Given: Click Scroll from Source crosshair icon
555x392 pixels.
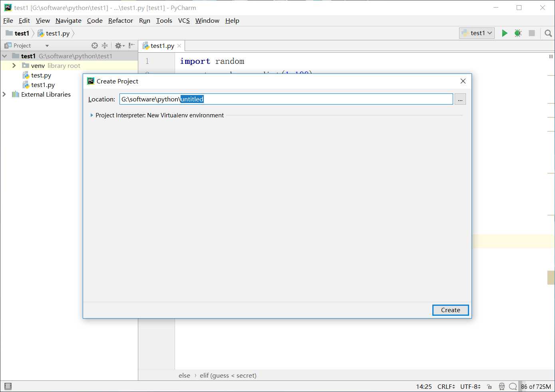Looking at the screenshot, I should (95, 46).
